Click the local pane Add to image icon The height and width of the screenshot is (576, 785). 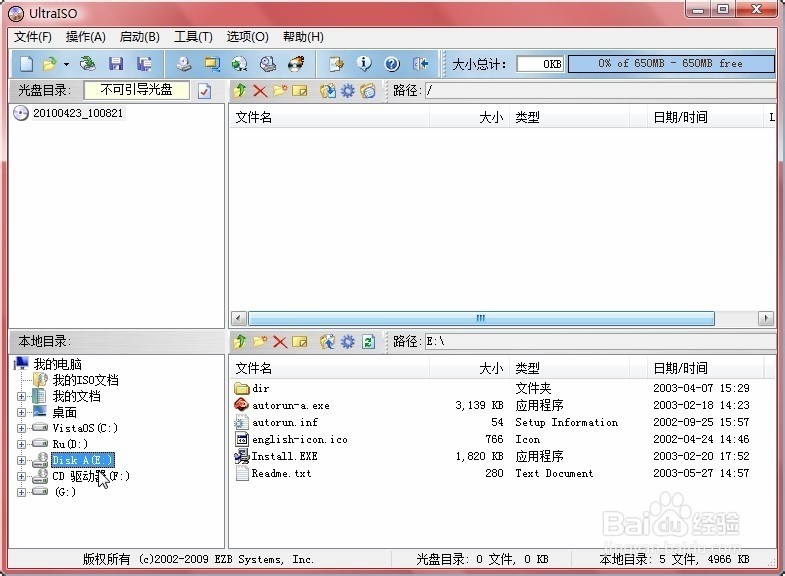pos(328,342)
